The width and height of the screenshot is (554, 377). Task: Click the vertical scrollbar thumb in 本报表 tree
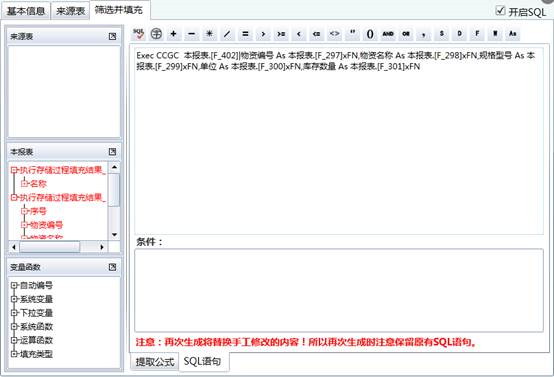[x=114, y=189]
